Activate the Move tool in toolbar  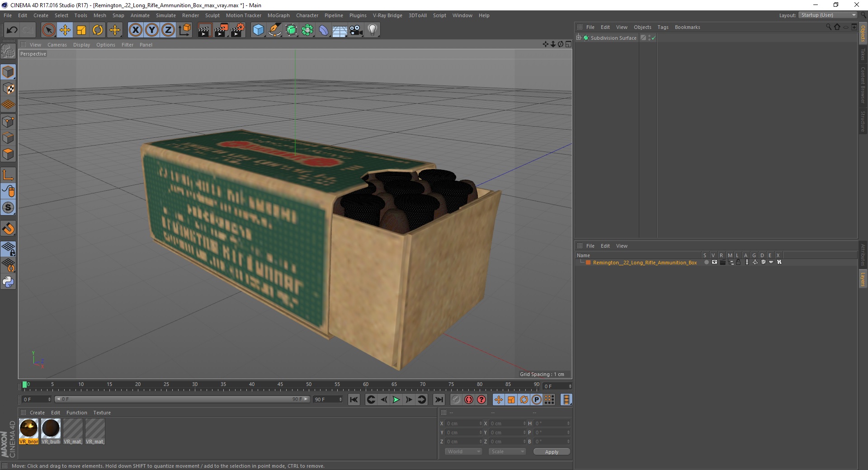coord(65,30)
